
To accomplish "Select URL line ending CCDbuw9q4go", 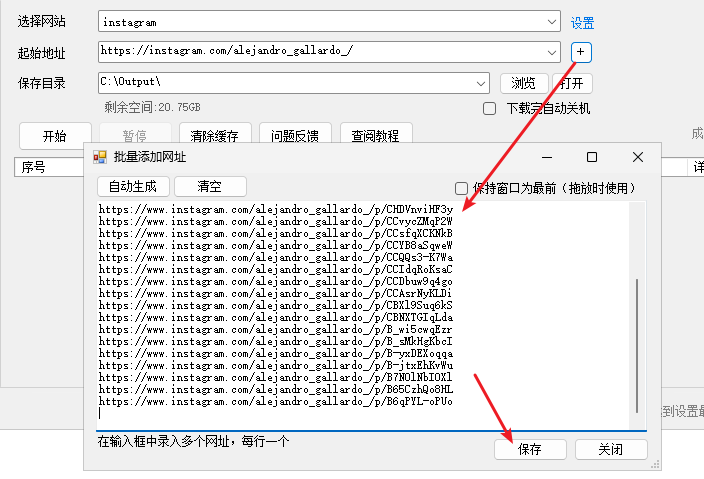I will pyautogui.click(x=276, y=281).
